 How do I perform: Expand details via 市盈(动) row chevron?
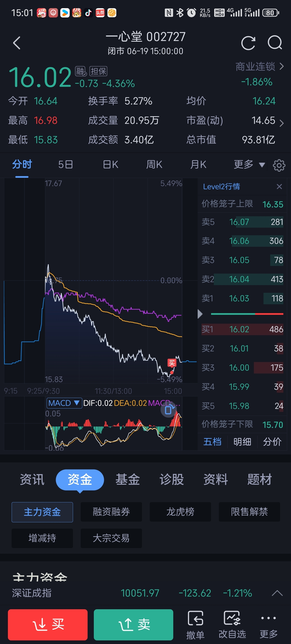click(x=281, y=123)
